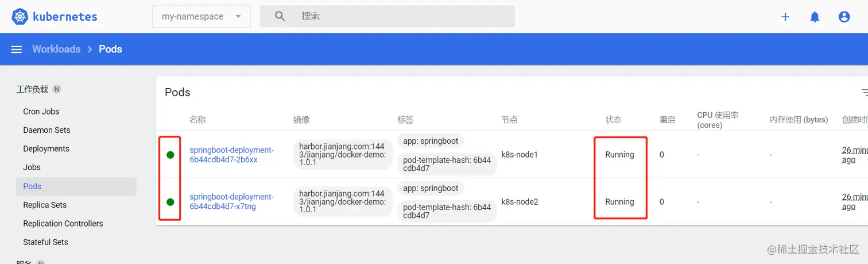Viewport: 868px width, 264px height.
Task: Open Replication Controllers in sidebar
Action: pyautogui.click(x=63, y=223)
